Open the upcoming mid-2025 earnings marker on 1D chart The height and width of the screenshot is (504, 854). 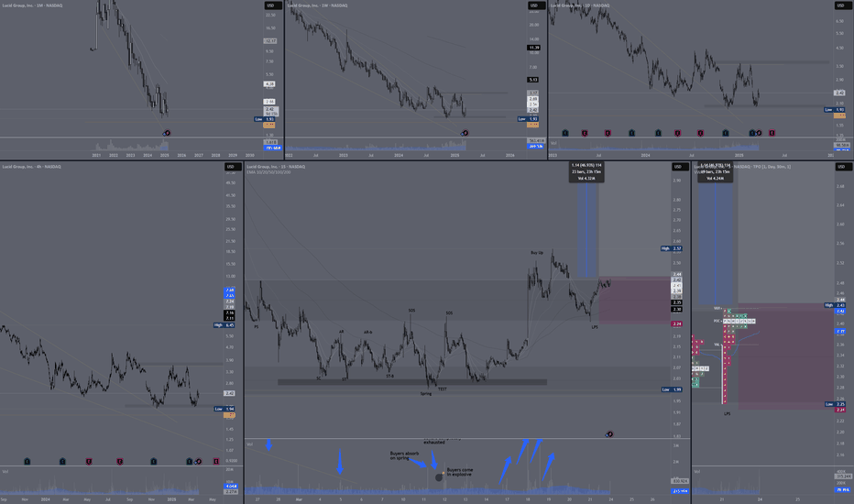click(772, 133)
